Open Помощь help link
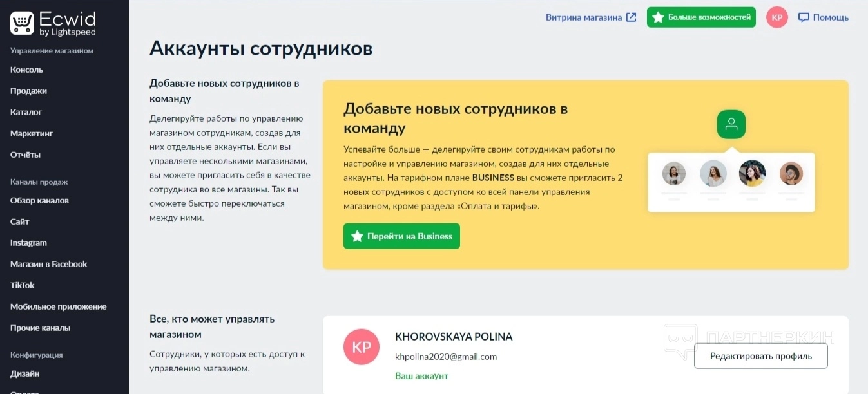Viewport: 868px width, 394px height. tap(831, 17)
